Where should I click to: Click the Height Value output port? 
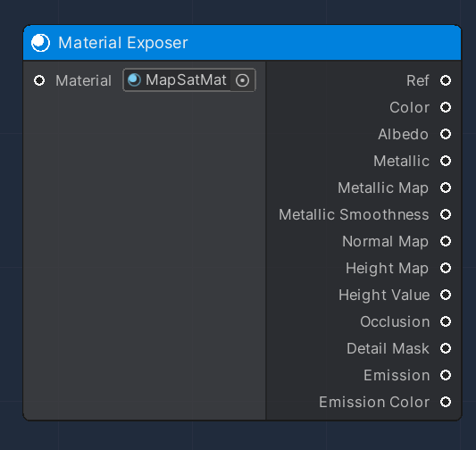point(446,295)
